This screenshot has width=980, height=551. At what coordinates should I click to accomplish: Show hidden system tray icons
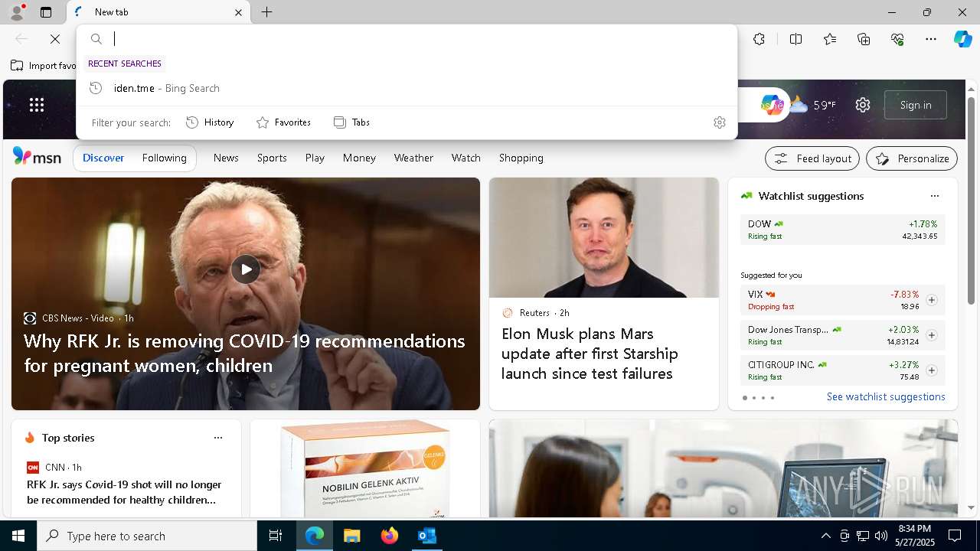pos(825,536)
